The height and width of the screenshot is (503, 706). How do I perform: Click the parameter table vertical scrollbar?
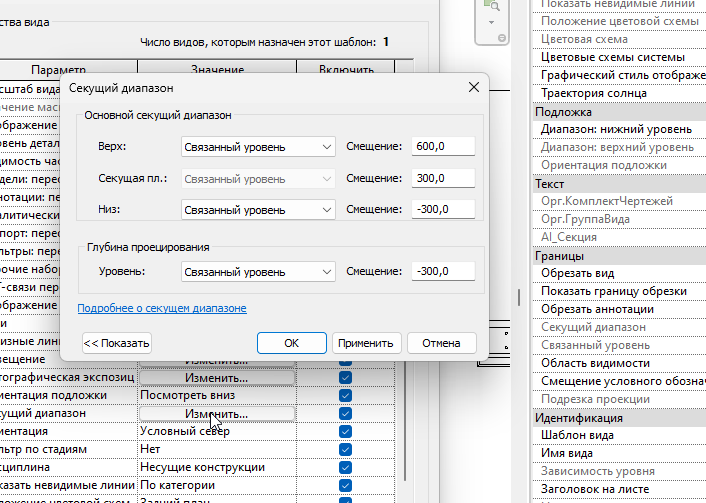(404, 419)
